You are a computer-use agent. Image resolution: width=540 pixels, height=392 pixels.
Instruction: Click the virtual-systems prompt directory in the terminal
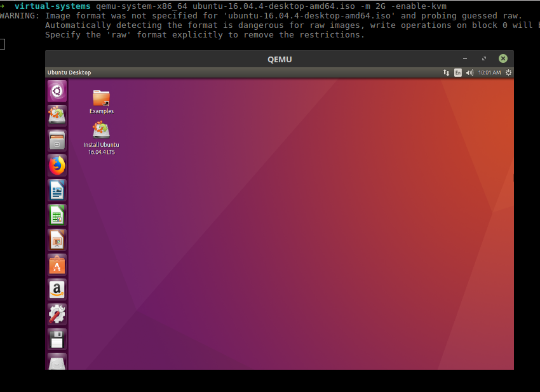coord(52,6)
